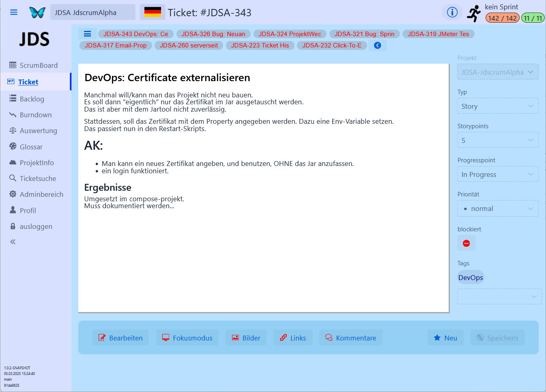Open the info circle icon

pyautogui.click(x=452, y=12)
